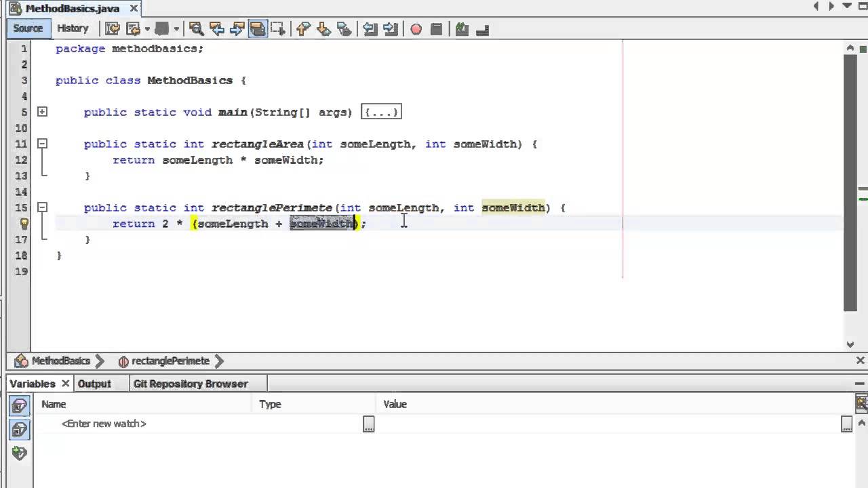Toggle the top Variables panel side button
This screenshot has width=868, height=488.
tap(20, 406)
